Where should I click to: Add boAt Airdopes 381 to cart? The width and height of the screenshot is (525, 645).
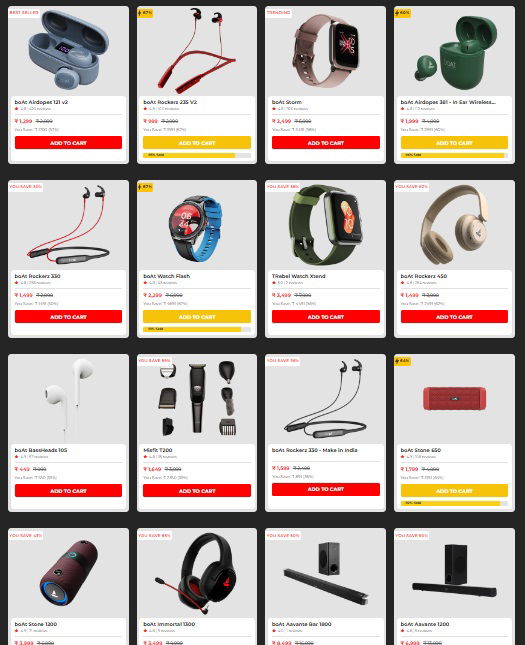pyautogui.click(x=454, y=143)
